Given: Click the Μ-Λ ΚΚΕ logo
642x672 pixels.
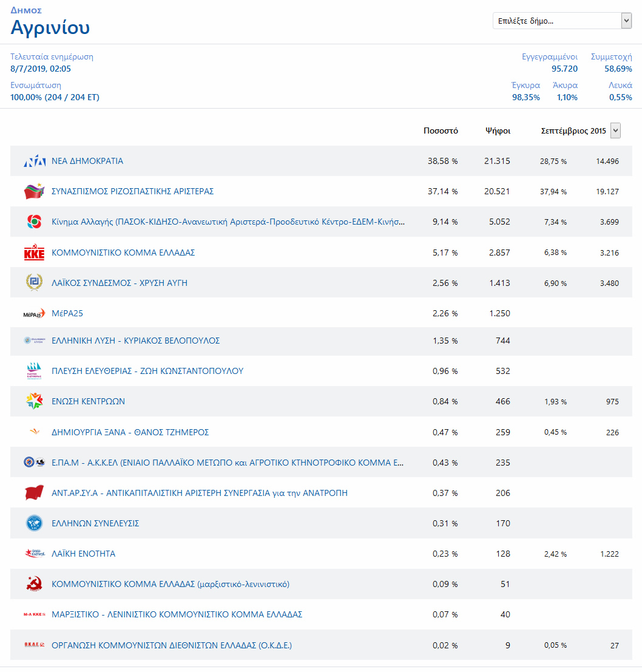Looking at the screenshot, I should click(x=34, y=614).
